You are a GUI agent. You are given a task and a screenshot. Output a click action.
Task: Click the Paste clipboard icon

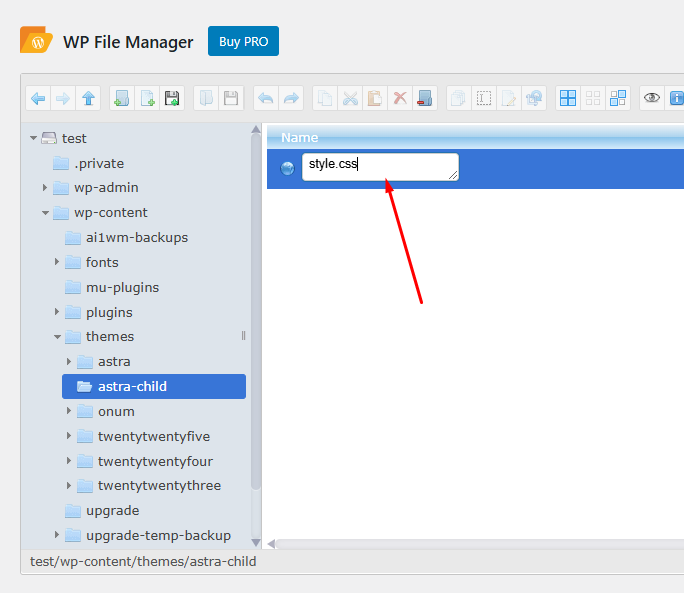375,98
